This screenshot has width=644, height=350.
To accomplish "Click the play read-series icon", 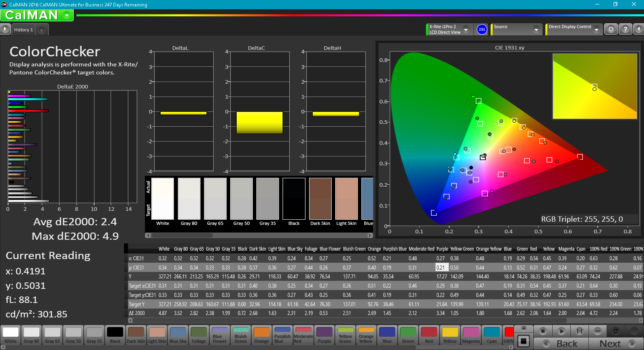I will click(x=561, y=331).
